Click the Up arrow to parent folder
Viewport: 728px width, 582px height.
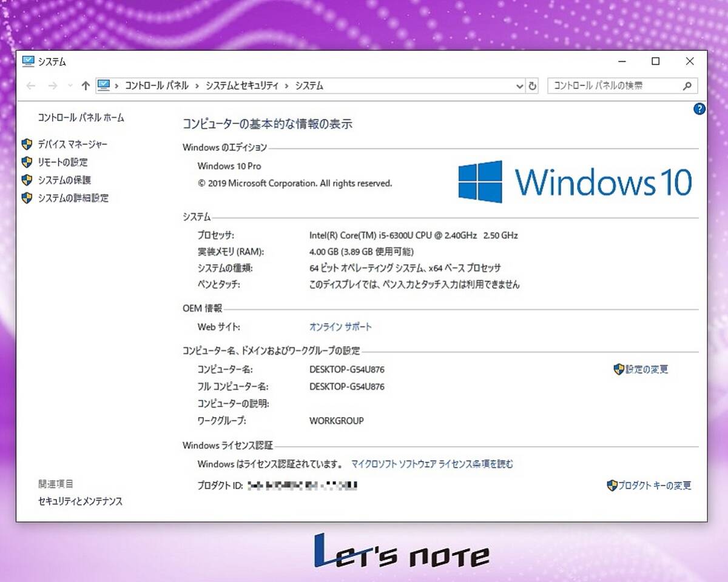coord(86,86)
